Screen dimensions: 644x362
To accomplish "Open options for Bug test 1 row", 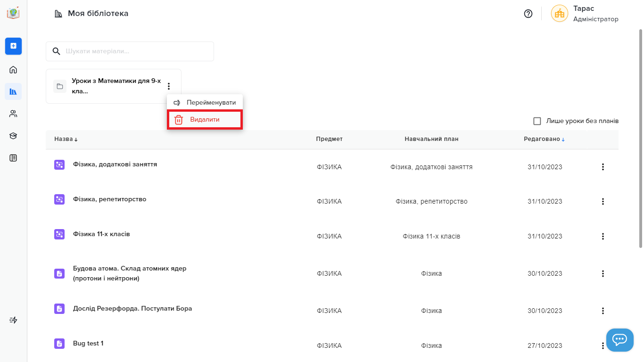I will pos(603,346).
